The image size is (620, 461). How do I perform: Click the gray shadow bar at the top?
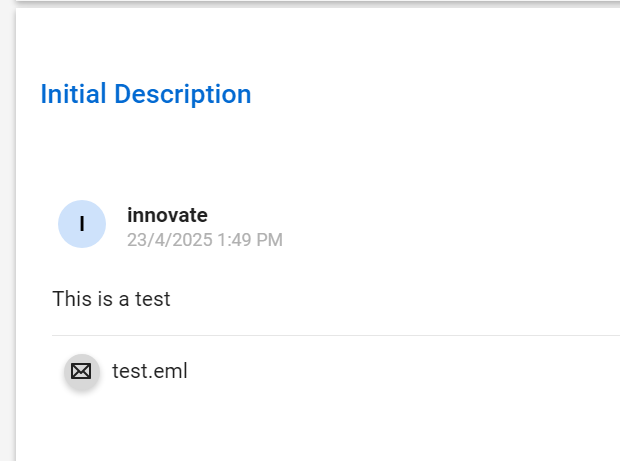(318, 4)
